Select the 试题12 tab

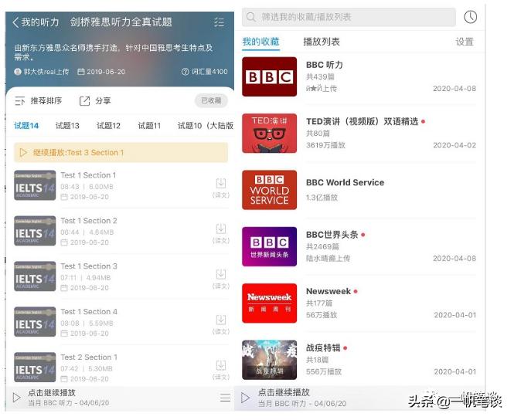point(108,126)
